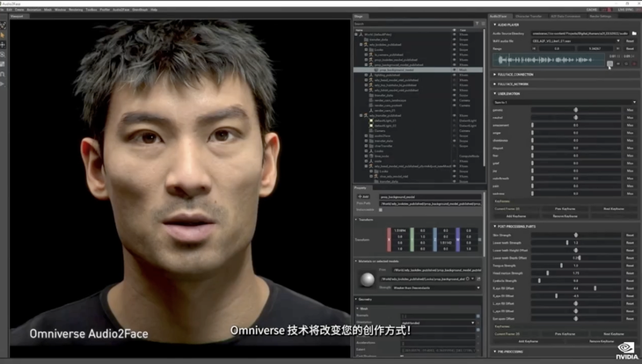Viewport: 642px width, 364px height.
Task: Switch to the Render Settings tab
Action: pos(601,17)
